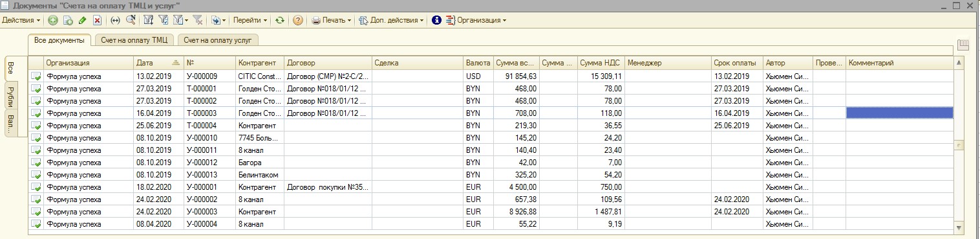Click the Договор column header
Image resolution: width=980 pixels, height=239 pixels.
pyautogui.click(x=328, y=63)
